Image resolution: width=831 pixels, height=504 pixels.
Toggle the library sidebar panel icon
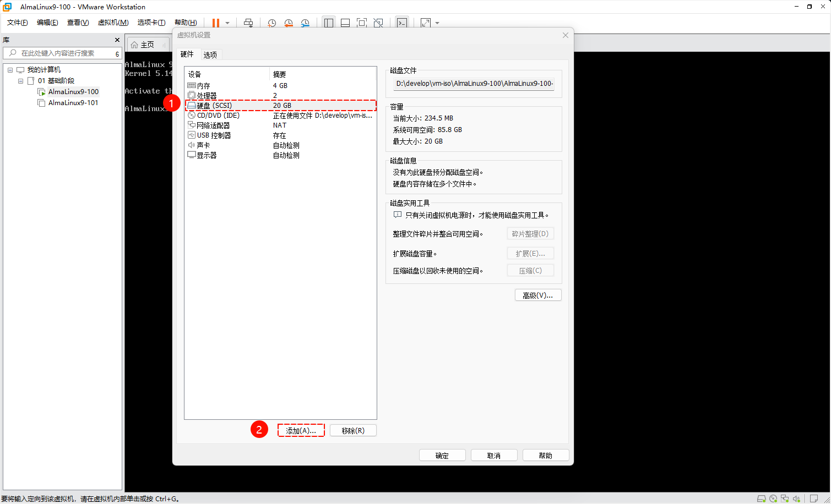(x=329, y=23)
